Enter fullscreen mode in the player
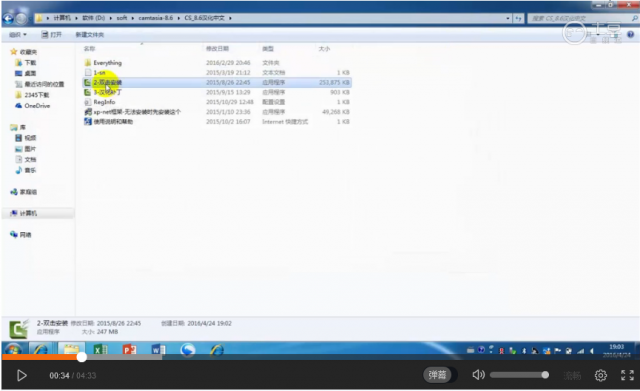Image resolution: width=640 pixels, height=391 pixels. (x=627, y=375)
